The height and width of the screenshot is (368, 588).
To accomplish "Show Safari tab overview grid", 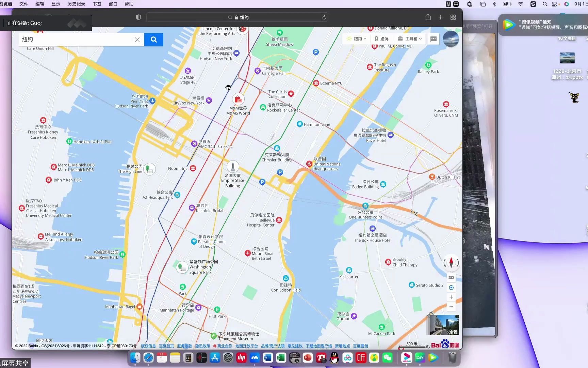I will [x=453, y=17].
